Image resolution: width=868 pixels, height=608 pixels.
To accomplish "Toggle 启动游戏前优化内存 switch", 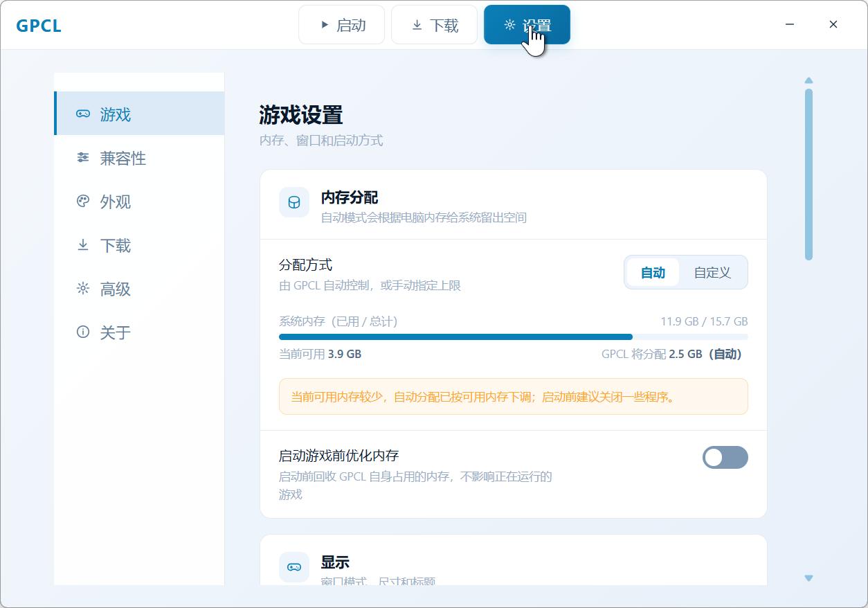I will tap(725, 457).
